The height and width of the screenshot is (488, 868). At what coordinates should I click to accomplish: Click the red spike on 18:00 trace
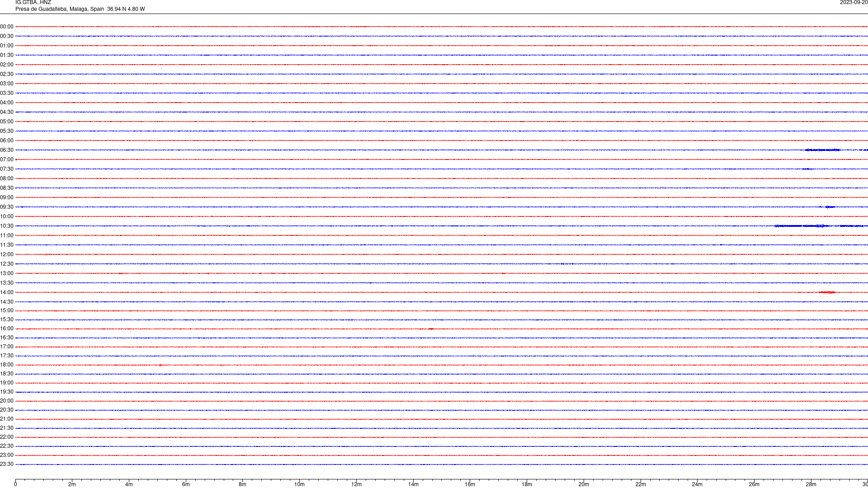[160, 365]
